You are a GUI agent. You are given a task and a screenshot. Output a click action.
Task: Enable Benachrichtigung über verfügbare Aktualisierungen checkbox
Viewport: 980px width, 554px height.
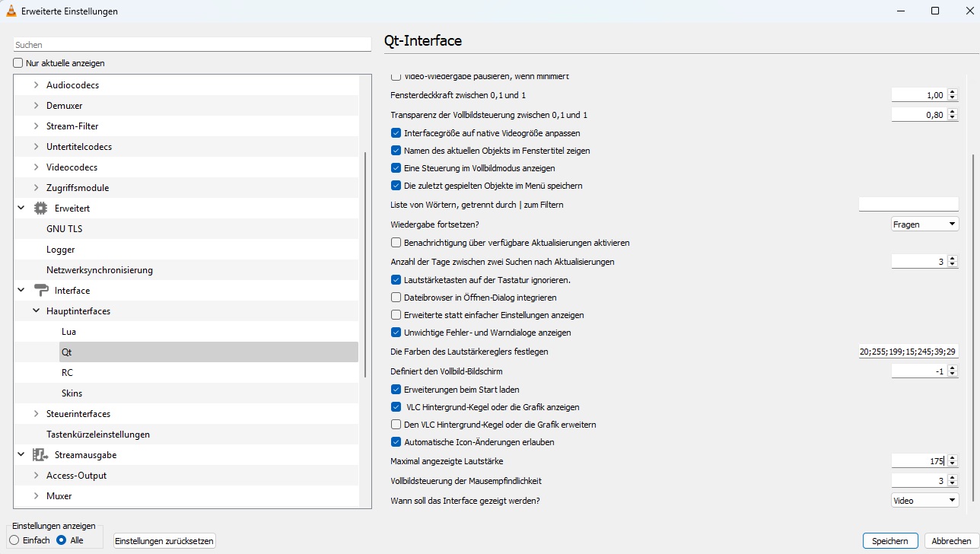[x=396, y=243]
